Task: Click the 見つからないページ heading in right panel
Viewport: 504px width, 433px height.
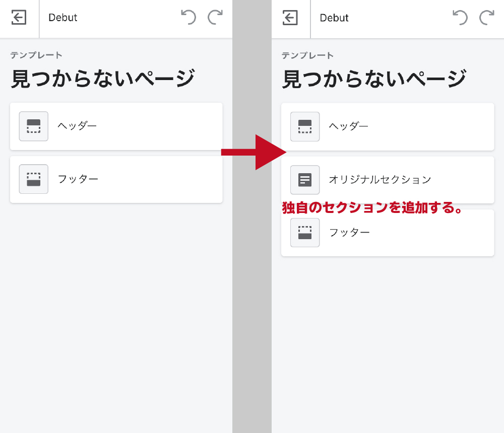Action: coord(374,80)
